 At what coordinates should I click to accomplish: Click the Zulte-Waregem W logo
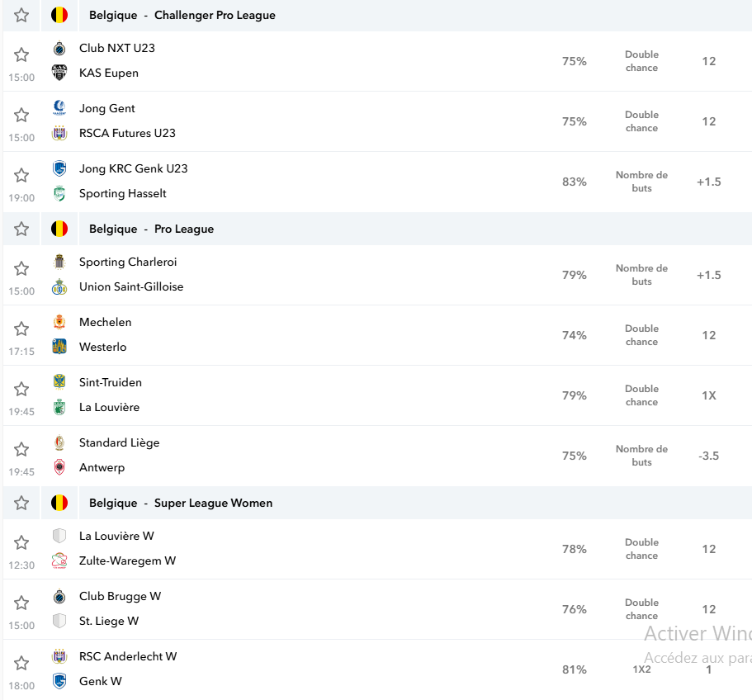[x=59, y=560]
